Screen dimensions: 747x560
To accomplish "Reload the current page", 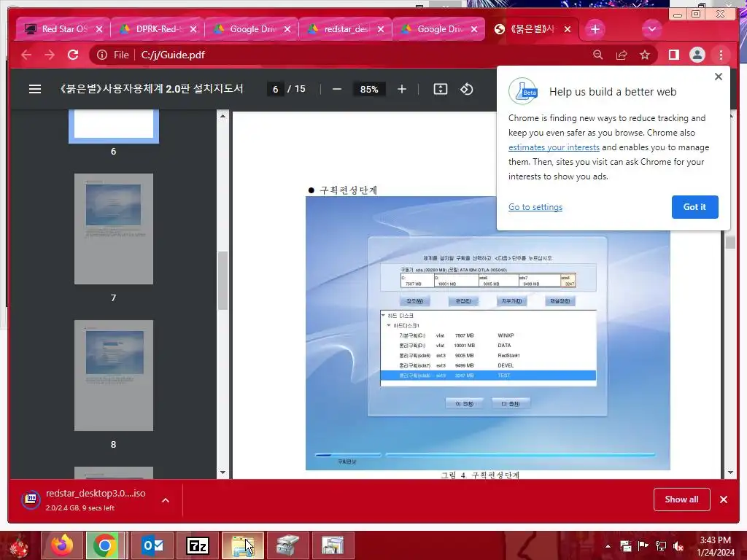I will coord(73,55).
